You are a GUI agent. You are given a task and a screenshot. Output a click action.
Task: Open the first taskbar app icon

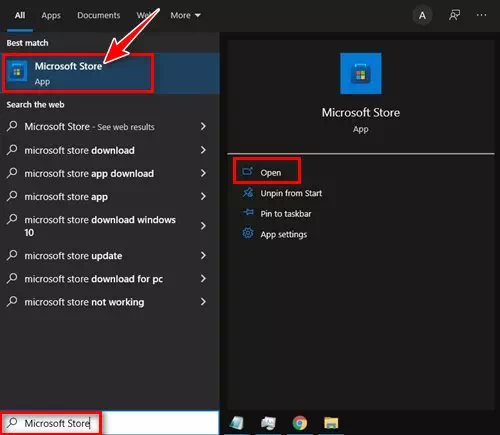click(x=237, y=423)
